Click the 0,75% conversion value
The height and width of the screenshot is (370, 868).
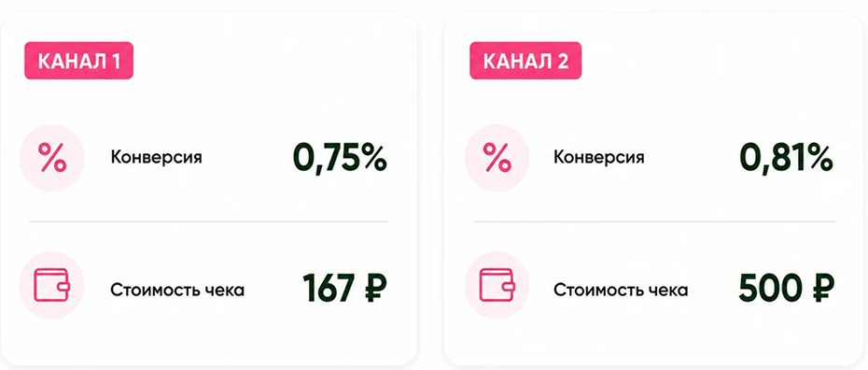point(340,159)
